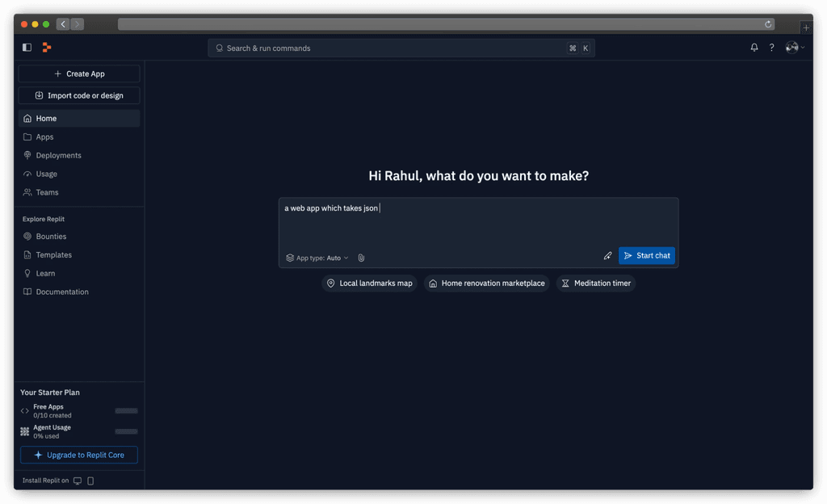
Task: Click the Agent Usage progress bar
Action: [x=126, y=431]
